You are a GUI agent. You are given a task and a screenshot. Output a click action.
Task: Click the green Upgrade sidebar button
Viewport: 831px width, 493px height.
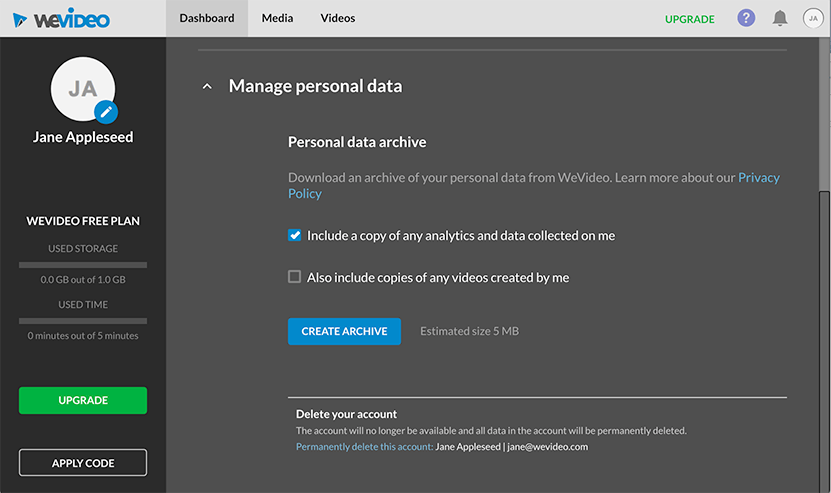tap(83, 400)
